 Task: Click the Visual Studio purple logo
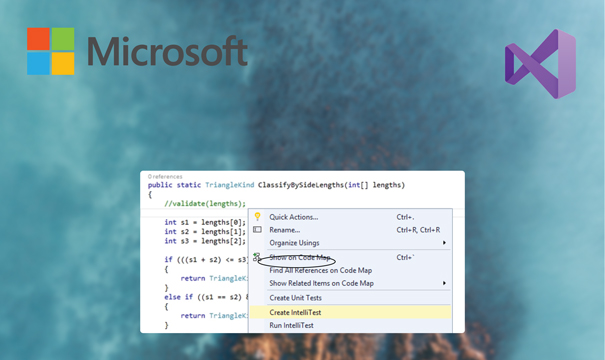tap(540, 64)
